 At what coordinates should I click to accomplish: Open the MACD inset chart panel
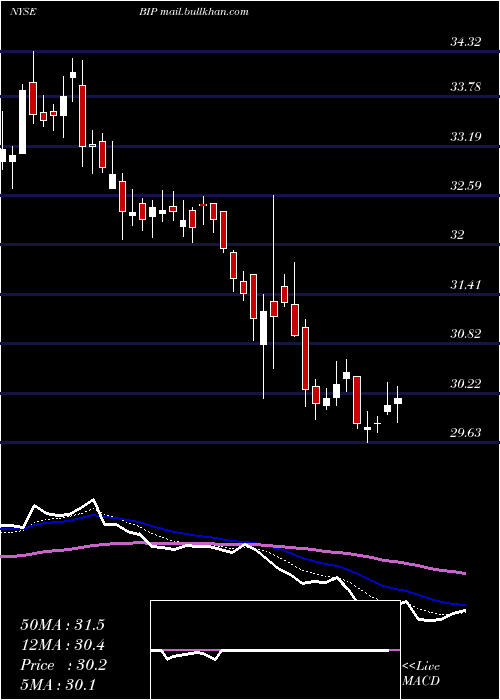[x=275, y=650]
